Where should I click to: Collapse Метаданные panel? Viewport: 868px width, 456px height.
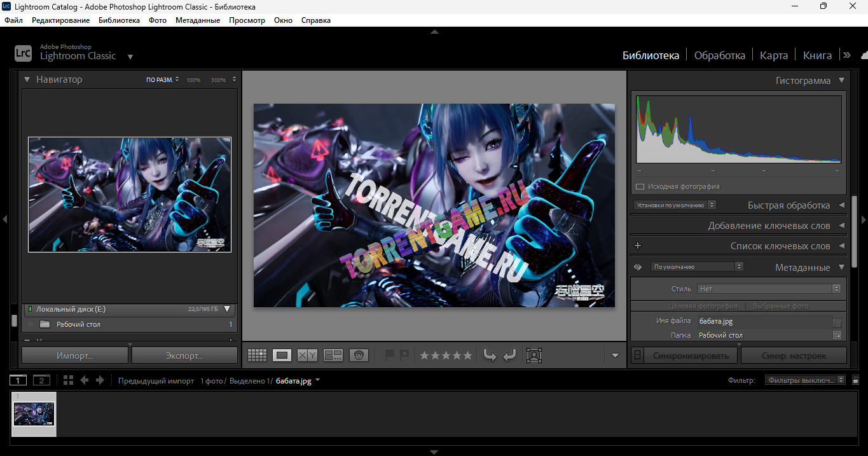pos(841,268)
